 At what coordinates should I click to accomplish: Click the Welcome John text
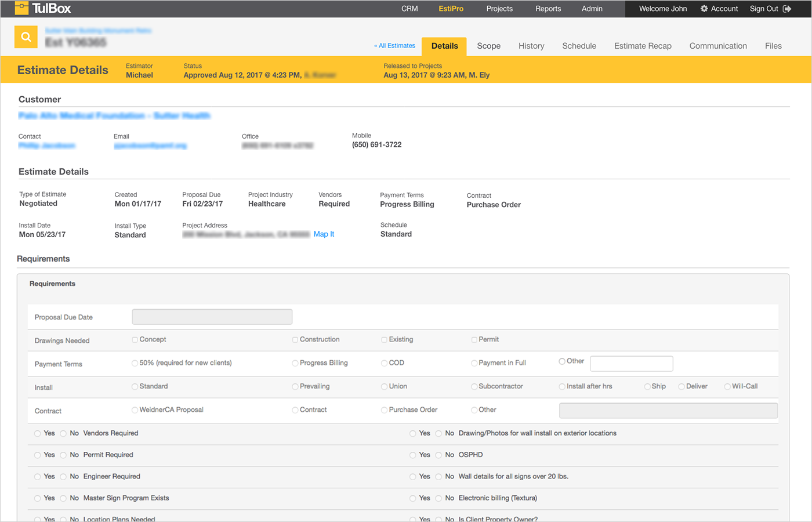pyautogui.click(x=663, y=9)
